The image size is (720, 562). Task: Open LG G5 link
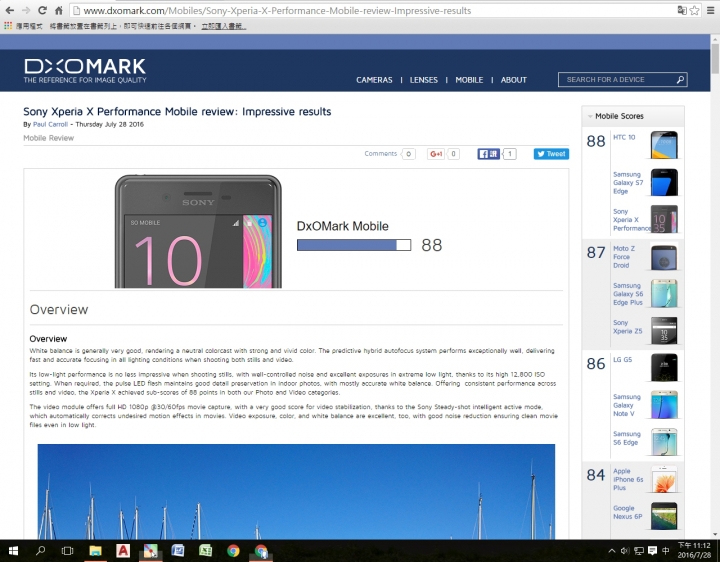[x=622, y=360]
